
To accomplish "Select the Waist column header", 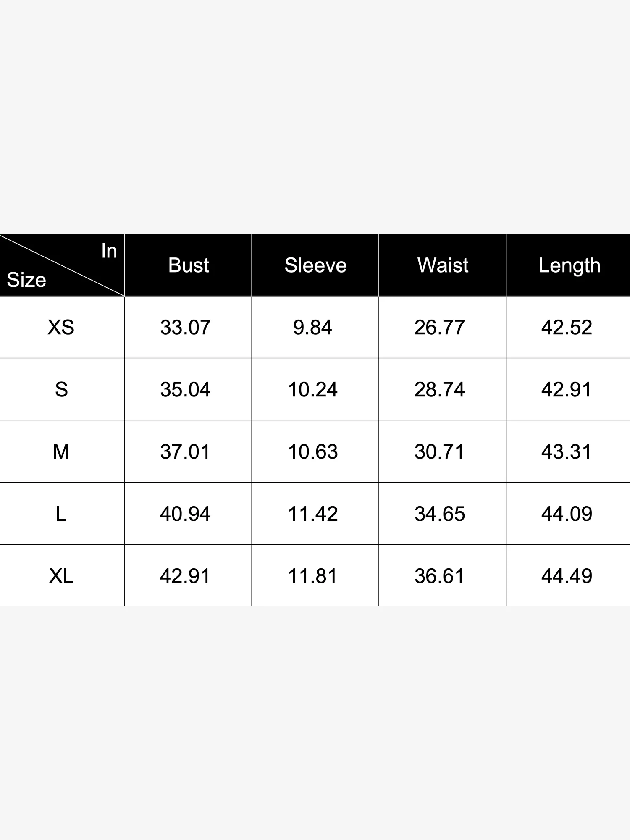I will [x=443, y=265].
